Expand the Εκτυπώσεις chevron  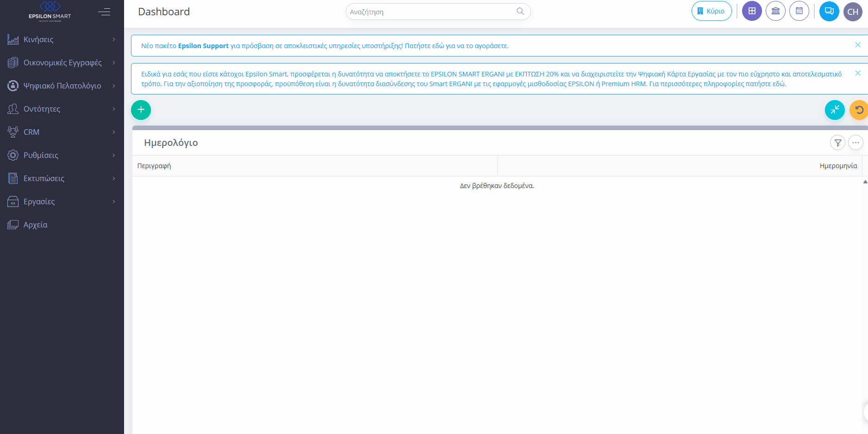tap(114, 178)
